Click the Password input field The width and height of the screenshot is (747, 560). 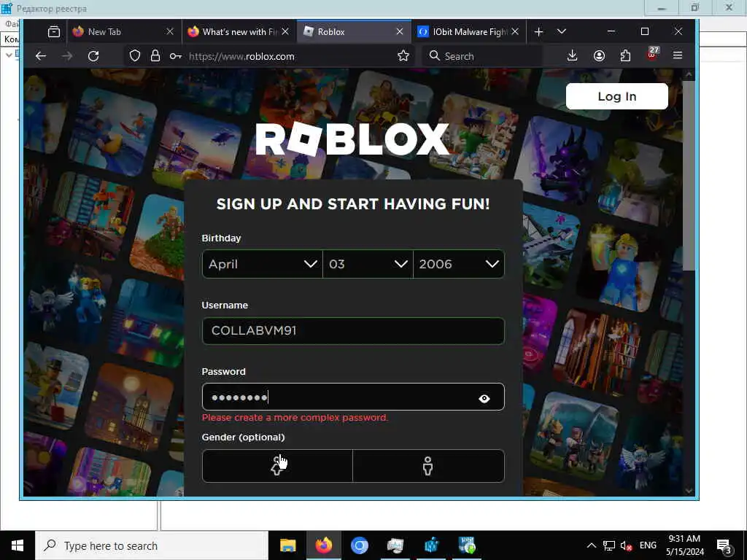pos(353,397)
